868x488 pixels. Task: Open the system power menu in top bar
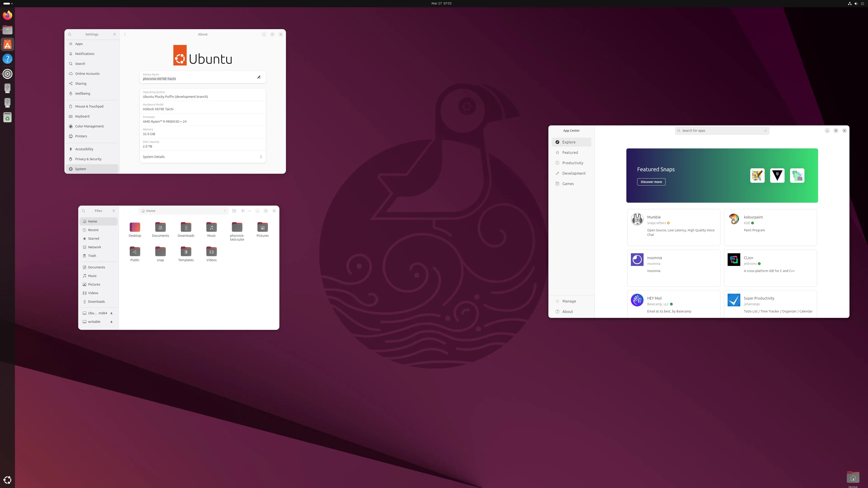(x=863, y=3)
